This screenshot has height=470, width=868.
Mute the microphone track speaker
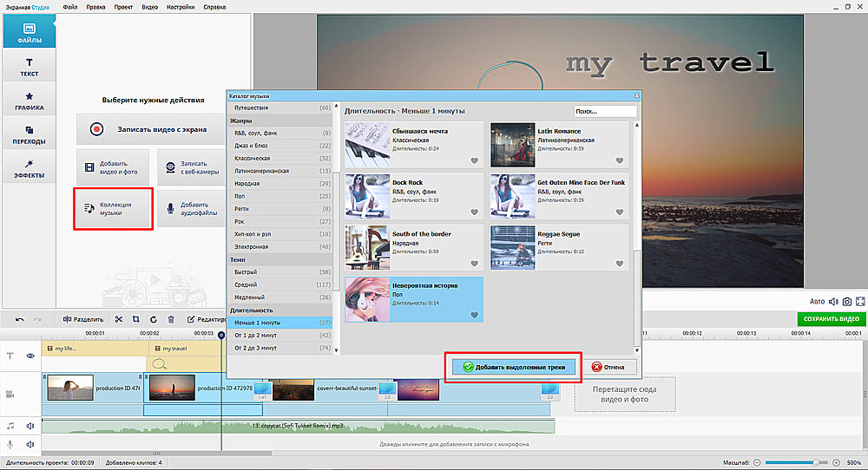[x=30, y=445]
